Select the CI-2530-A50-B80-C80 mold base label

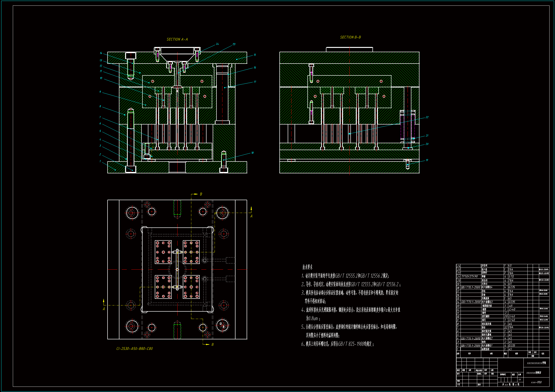point(134,349)
